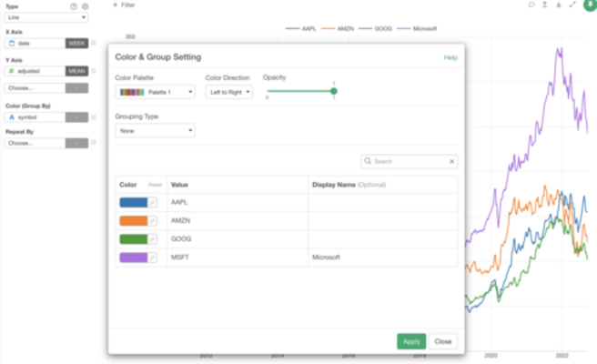Open the X Axis menu icon
This screenshot has height=364, width=597.
(93, 43)
